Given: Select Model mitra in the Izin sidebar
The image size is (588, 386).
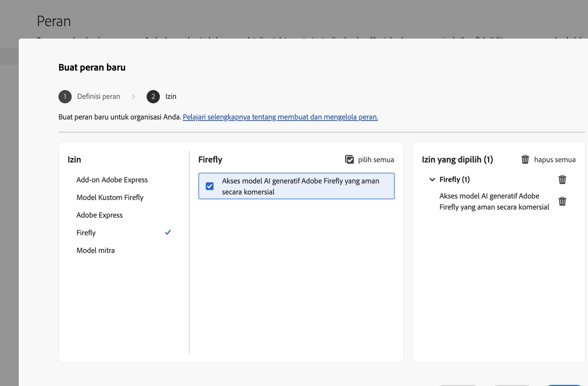Looking at the screenshot, I should (x=96, y=250).
